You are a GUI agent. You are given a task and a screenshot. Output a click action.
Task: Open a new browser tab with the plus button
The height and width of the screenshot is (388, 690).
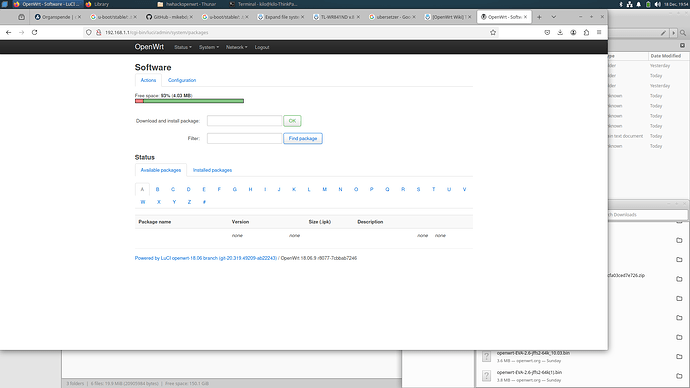pos(539,17)
